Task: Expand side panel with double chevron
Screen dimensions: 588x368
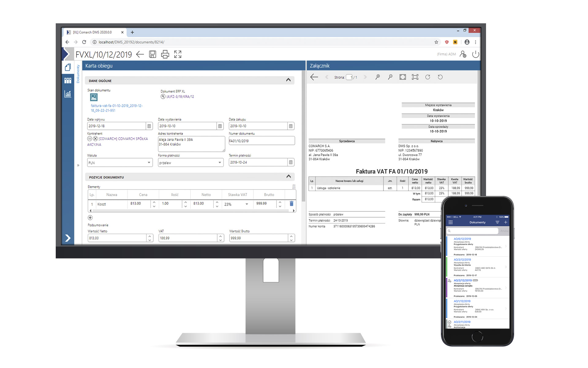Action: click(78, 165)
